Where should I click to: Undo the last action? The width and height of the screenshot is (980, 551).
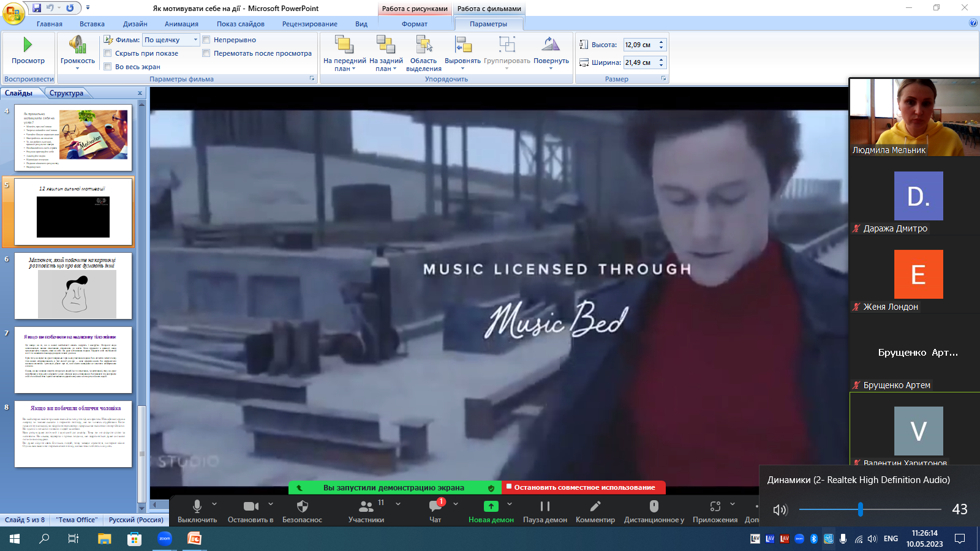(50, 8)
